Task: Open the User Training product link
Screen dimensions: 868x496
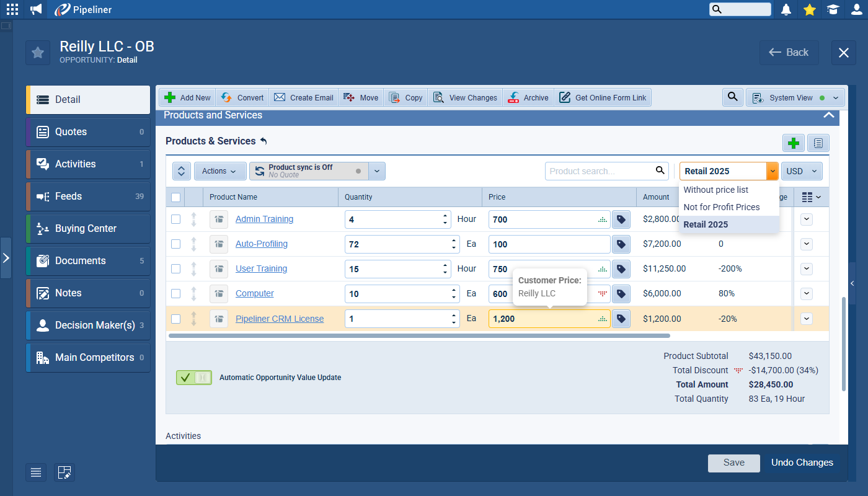Action: tap(261, 268)
